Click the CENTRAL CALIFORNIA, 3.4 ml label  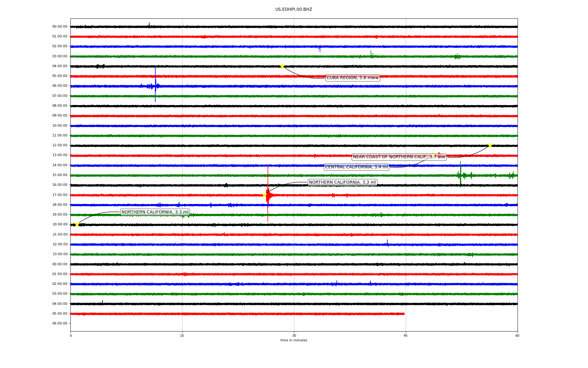point(356,167)
